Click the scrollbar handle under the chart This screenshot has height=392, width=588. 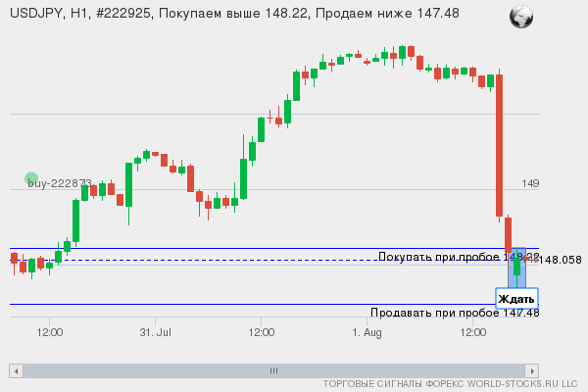273,371
